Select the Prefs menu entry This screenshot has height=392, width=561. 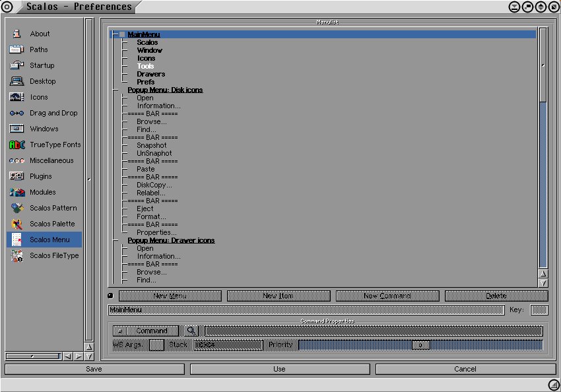click(145, 82)
